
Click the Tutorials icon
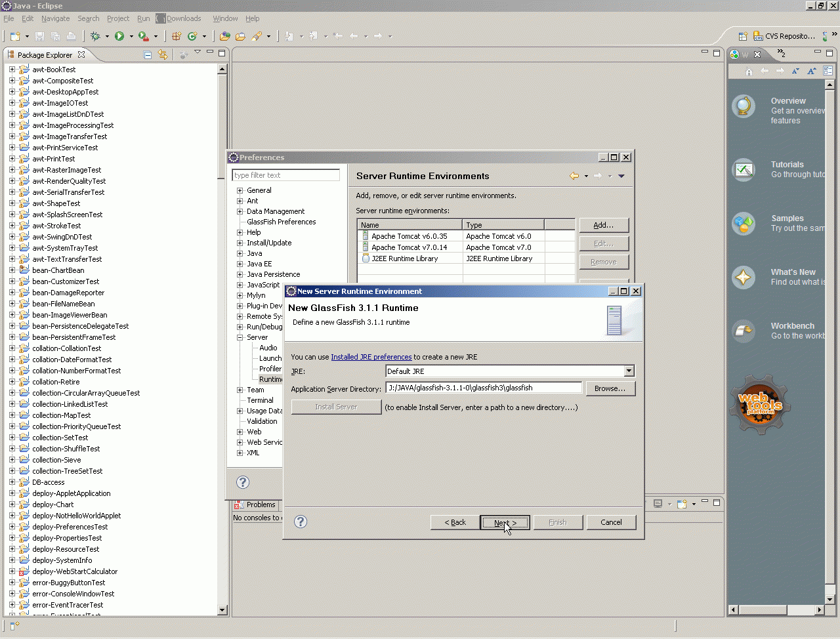coord(744,170)
